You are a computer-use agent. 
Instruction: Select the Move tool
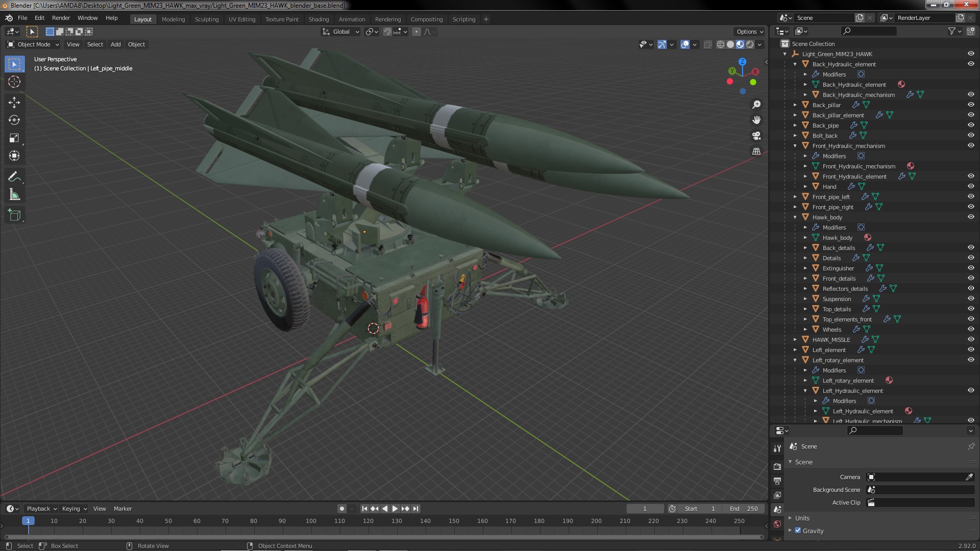coord(14,102)
